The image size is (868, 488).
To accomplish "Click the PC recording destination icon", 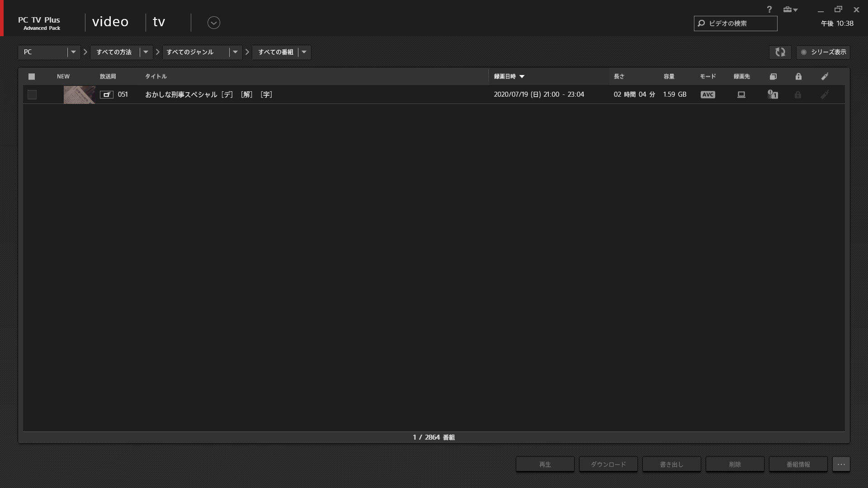I will (741, 94).
